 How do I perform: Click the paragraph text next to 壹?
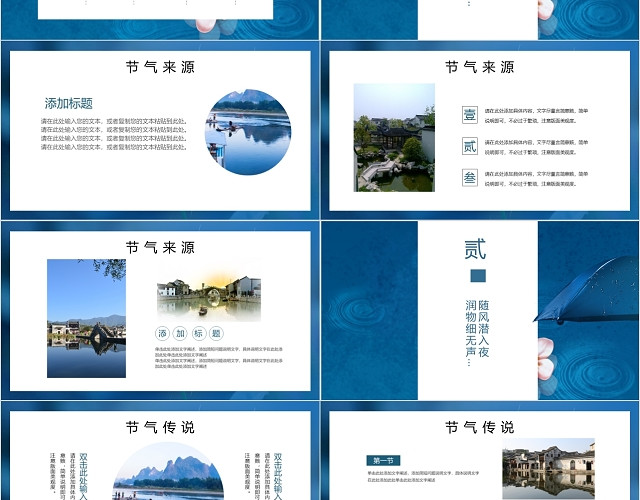(x=536, y=116)
